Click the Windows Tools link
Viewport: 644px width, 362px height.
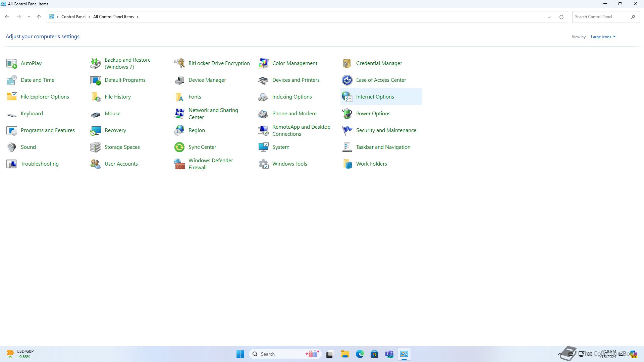point(289,164)
